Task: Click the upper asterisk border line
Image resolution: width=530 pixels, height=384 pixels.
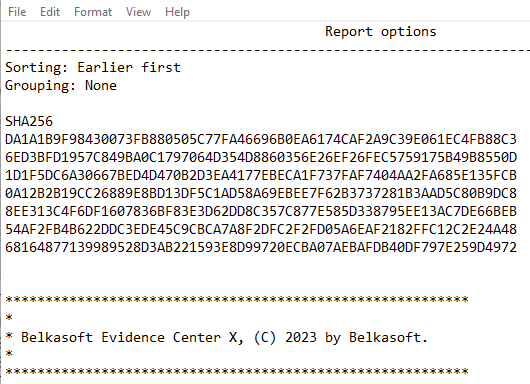Action: (237, 299)
